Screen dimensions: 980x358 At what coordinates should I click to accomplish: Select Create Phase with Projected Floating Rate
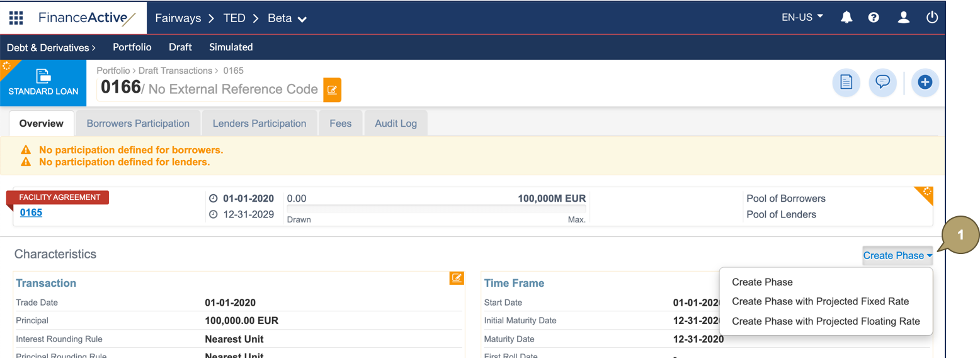[x=826, y=321]
